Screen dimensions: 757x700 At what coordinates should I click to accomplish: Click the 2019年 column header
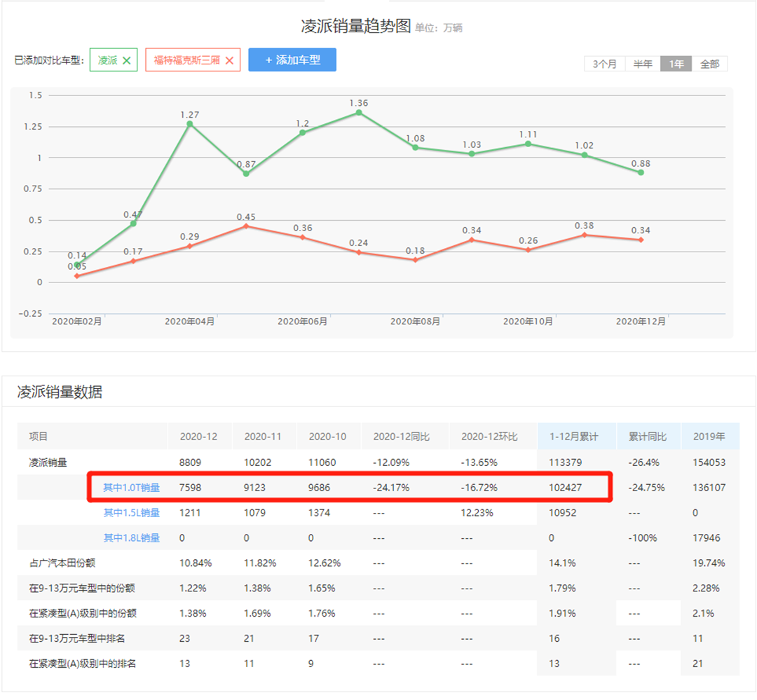pyautogui.click(x=709, y=437)
